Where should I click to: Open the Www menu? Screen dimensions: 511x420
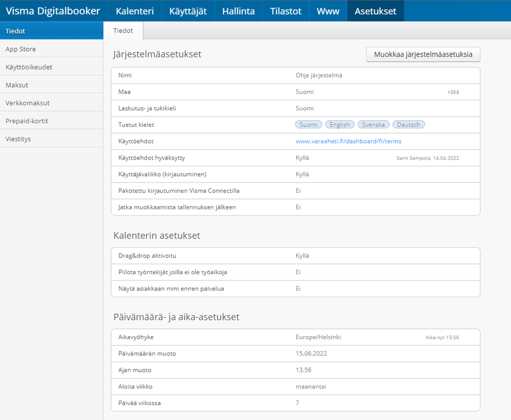(x=328, y=11)
